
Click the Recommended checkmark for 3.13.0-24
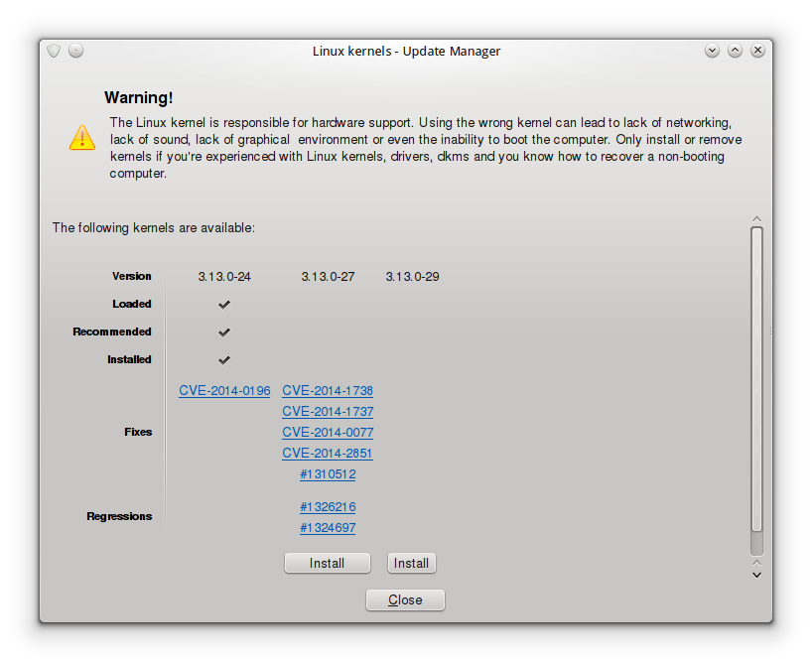[x=224, y=332]
